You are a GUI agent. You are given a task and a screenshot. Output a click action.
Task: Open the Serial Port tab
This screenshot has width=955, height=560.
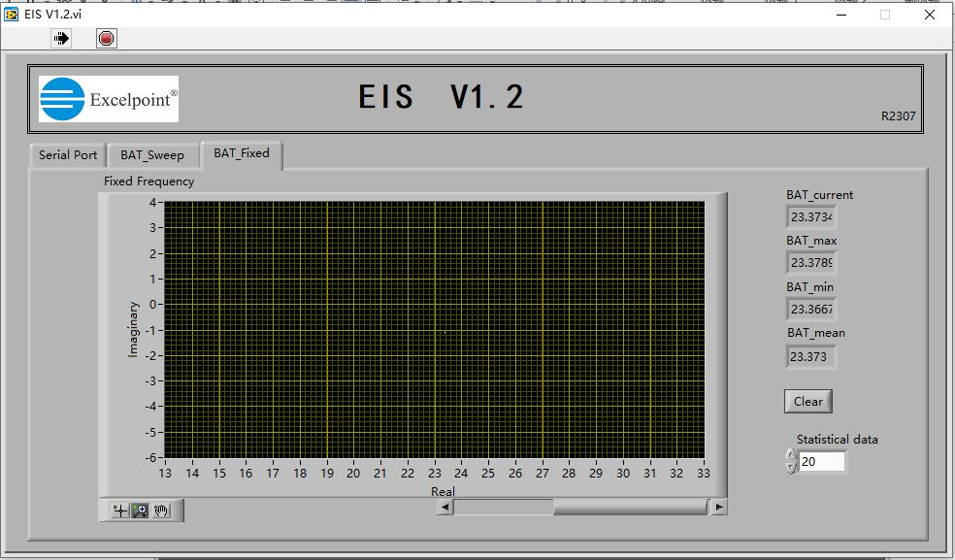[x=68, y=154]
